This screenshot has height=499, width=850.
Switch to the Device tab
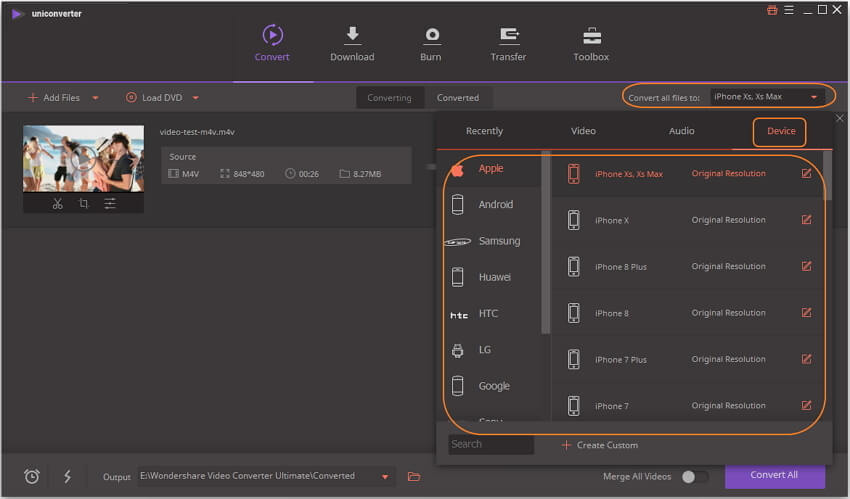[781, 131]
